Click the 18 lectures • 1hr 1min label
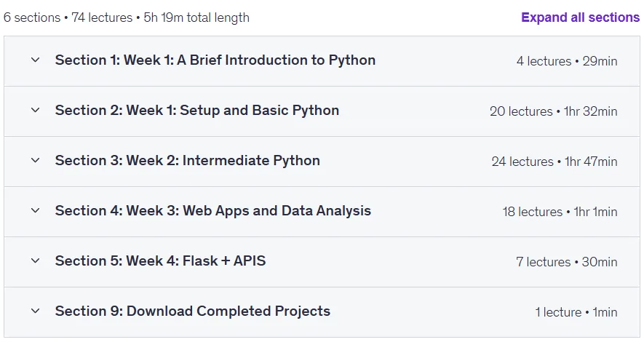 (x=560, y=212)
